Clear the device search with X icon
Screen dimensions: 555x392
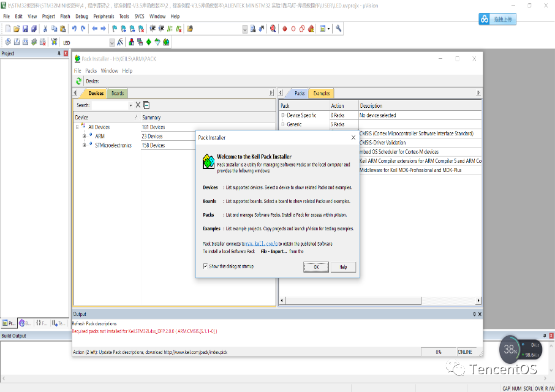point(138,105)
